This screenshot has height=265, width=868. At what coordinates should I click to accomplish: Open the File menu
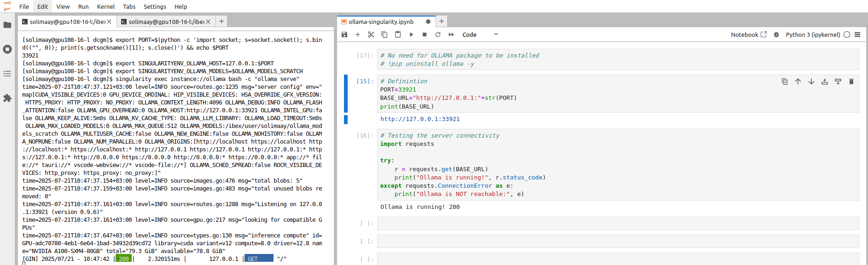click(x=24, y=6)
